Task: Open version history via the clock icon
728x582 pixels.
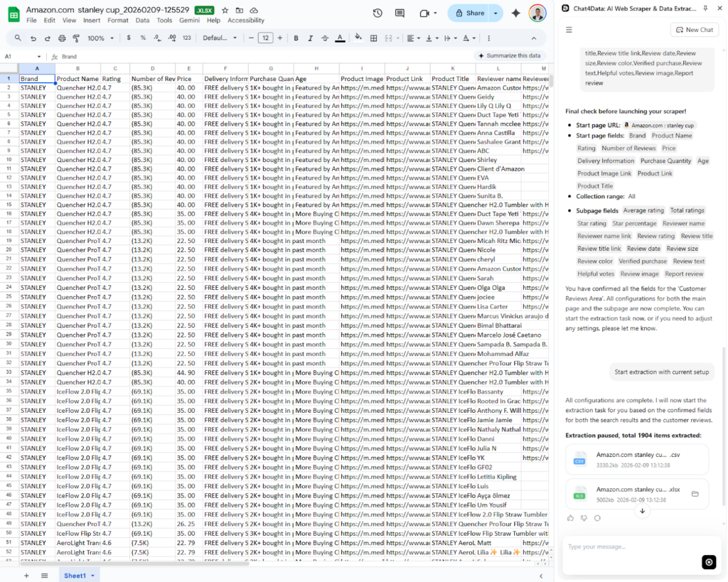Action: pyautogui.click(x=378, y=13)
